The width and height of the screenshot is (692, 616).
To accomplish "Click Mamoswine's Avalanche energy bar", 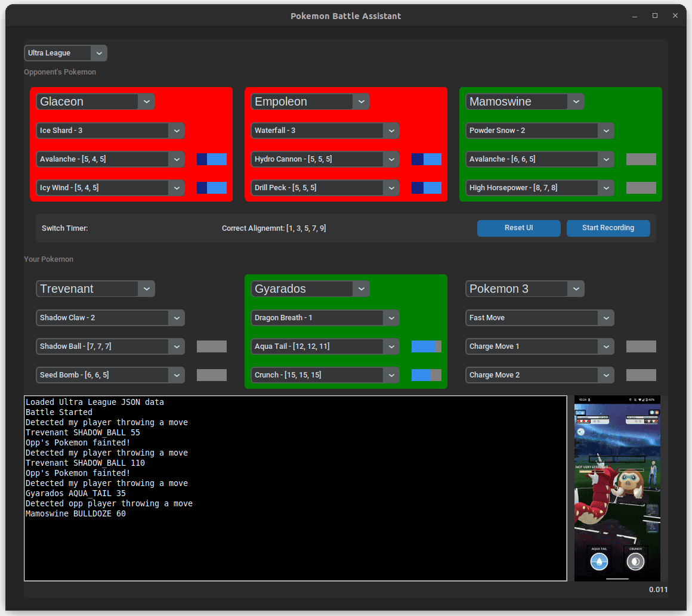I will pyautogui.click(x=641, y=159).
